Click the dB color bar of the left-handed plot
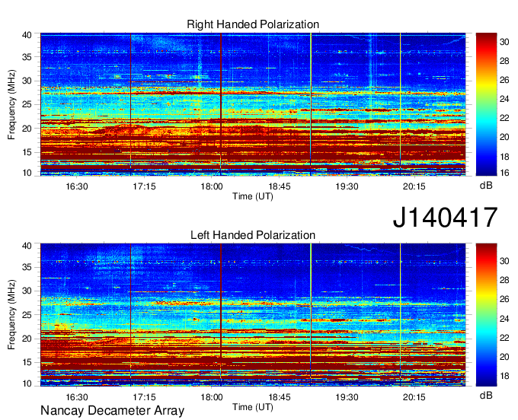This screenshot has width=518, height=420. (x=486, y=315)
